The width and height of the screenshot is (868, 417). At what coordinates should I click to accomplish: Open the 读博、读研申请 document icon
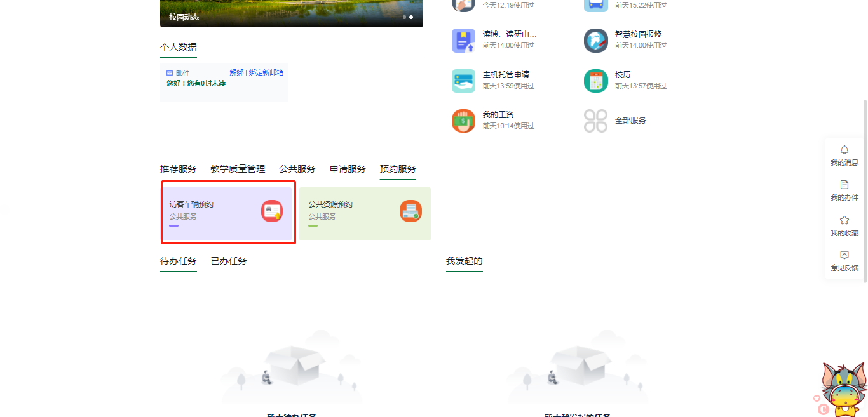463,41
